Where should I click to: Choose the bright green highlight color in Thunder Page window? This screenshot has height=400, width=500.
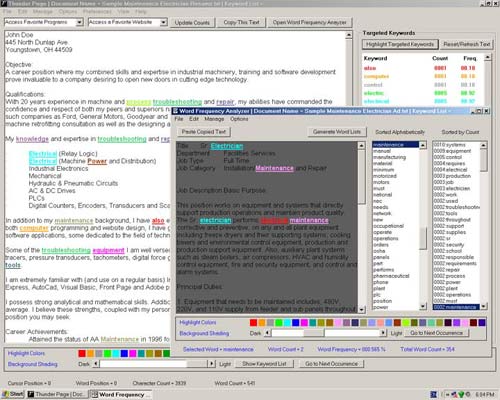tap(107, 353)
